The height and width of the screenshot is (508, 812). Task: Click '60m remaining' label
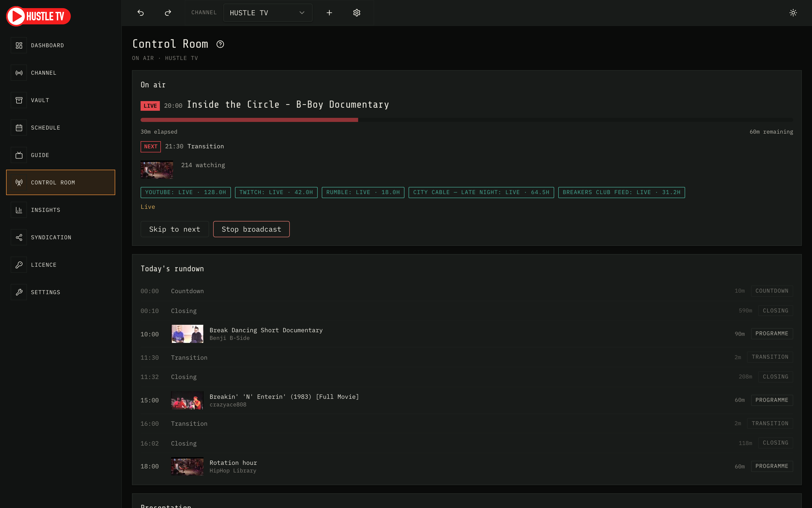tap(771, 132)
